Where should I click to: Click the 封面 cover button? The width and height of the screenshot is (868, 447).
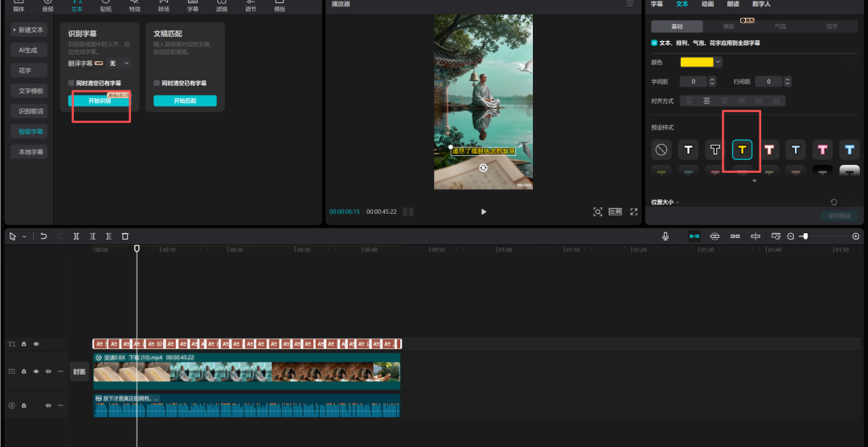(x=79, y=371)
